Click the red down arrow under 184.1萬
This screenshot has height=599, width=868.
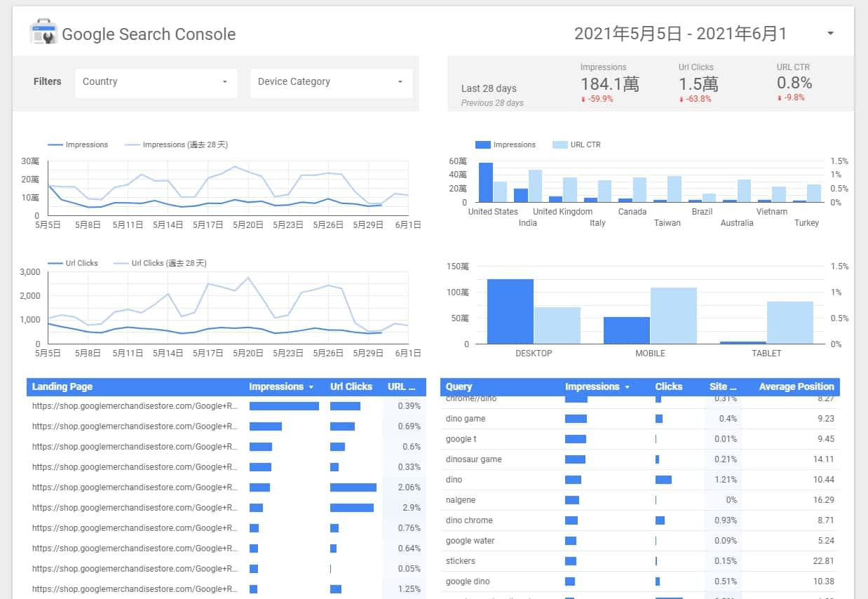(583, 99)
